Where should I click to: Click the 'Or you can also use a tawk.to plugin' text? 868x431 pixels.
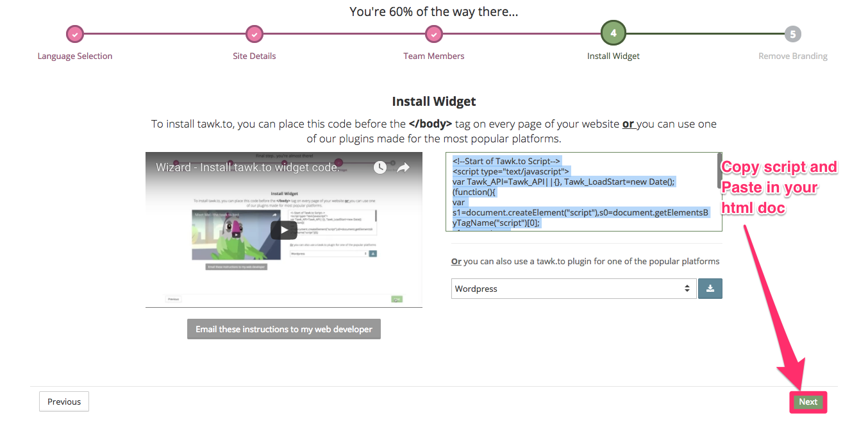[585, 261]
